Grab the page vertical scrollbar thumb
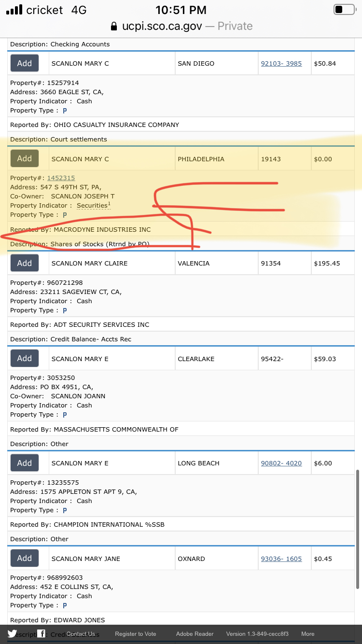The height and width of the screenshot is (644, 362). [x=358, y=529]
